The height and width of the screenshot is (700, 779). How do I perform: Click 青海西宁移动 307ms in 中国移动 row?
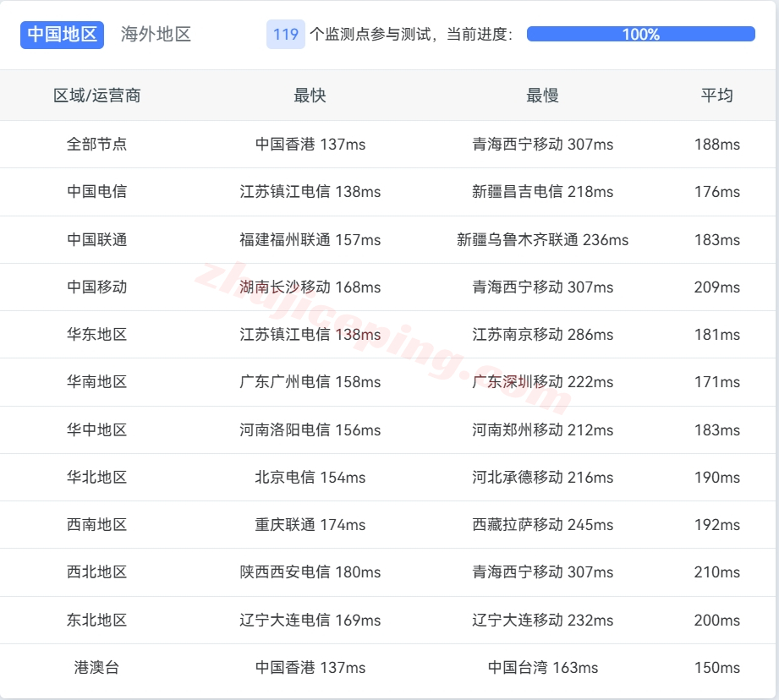(x=542, y=287)
